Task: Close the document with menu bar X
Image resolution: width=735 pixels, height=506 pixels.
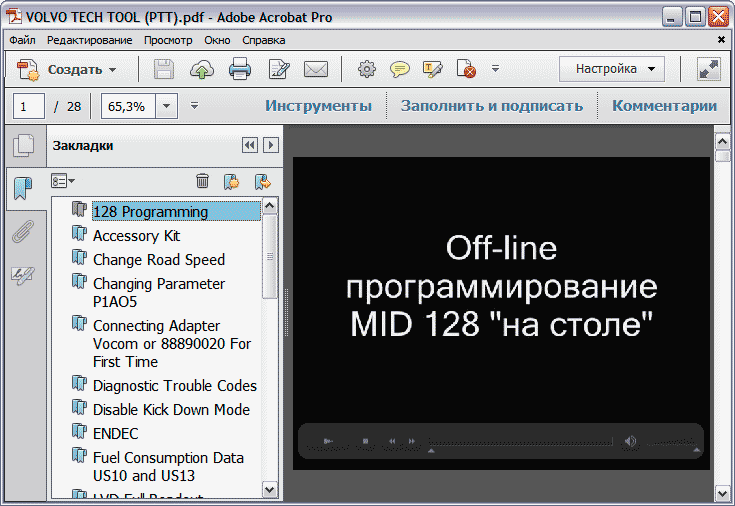Action: [722, 40]
